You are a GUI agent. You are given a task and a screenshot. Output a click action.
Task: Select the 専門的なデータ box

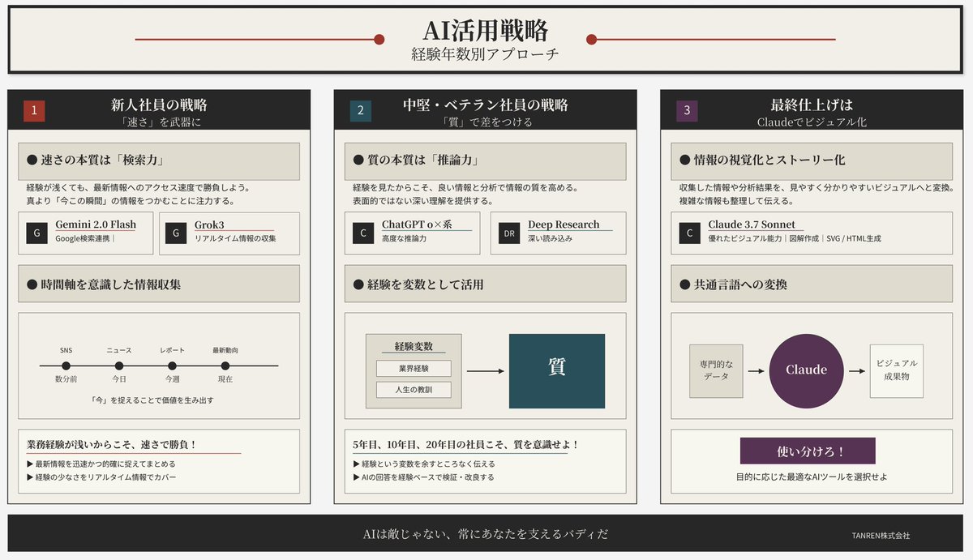click(x=716, y=370)
